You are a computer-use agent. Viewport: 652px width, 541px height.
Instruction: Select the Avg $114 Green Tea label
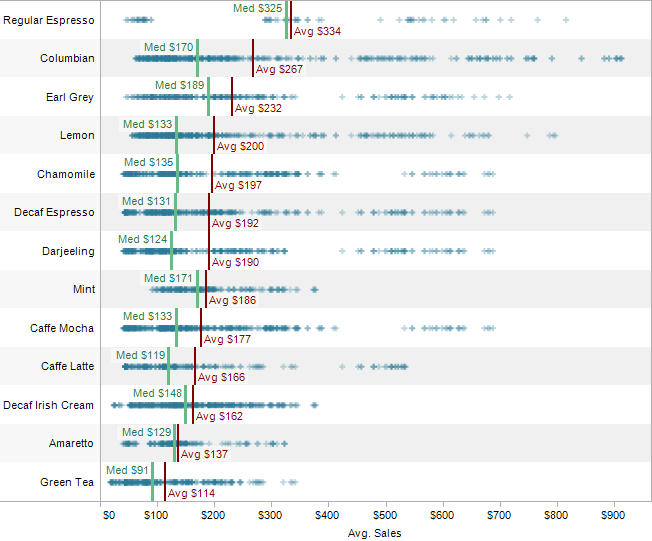[191, 493]
